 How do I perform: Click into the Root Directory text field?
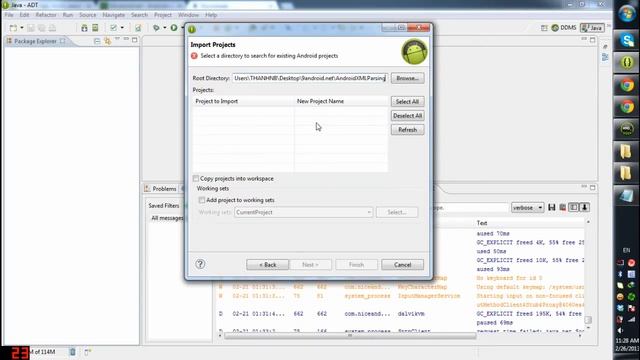pos(310,78)
